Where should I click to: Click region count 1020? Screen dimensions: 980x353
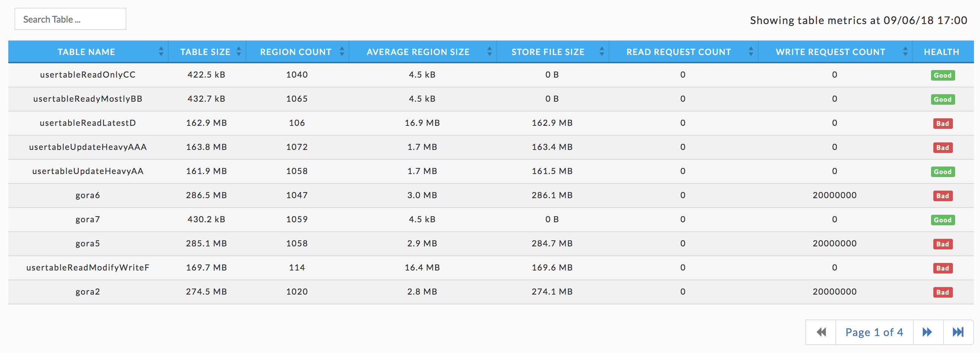point(297,291)
